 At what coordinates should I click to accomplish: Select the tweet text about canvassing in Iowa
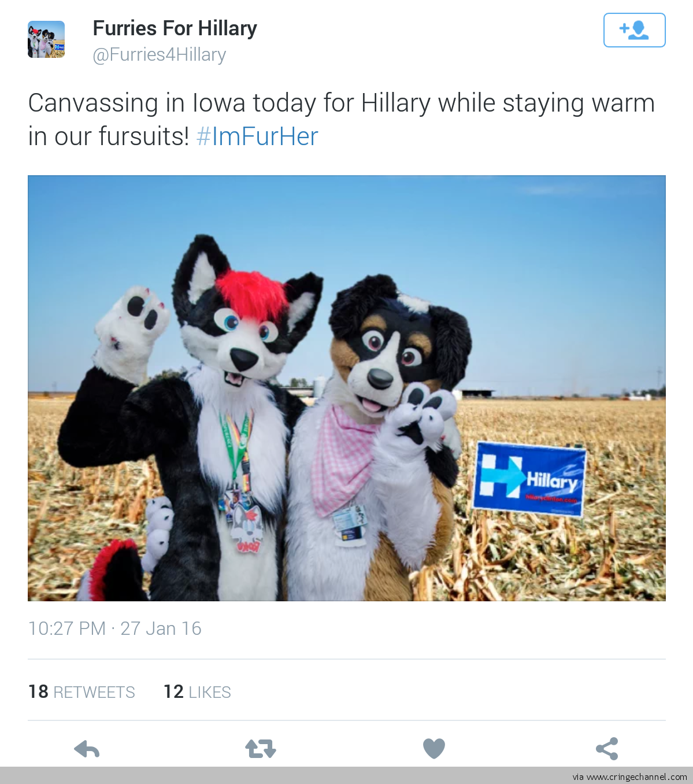coord(341,120)
